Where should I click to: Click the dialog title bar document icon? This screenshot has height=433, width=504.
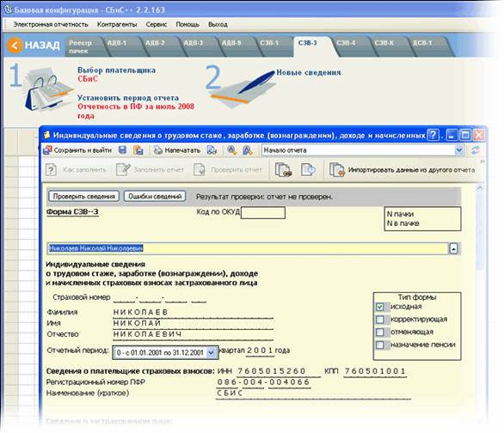point(47,135)
